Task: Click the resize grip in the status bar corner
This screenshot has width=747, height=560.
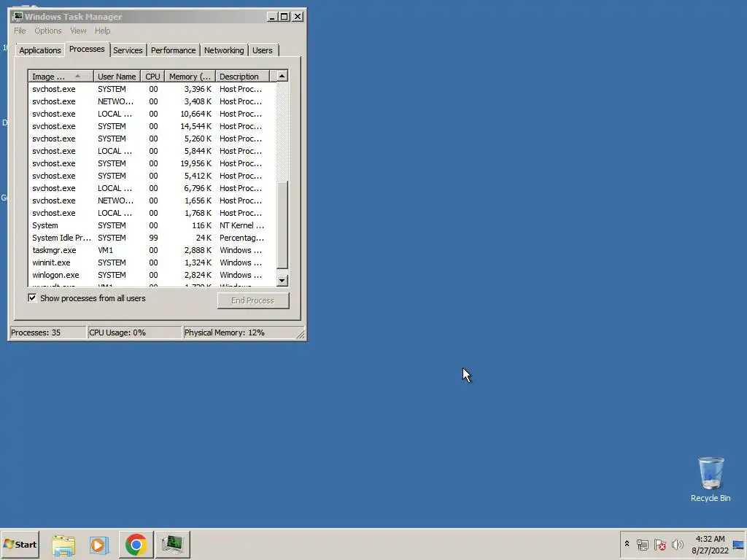Action: [301, 335]
